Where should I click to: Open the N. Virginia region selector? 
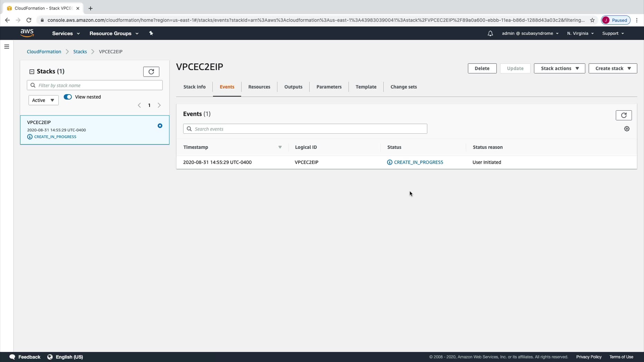click(x=580, y=33)
